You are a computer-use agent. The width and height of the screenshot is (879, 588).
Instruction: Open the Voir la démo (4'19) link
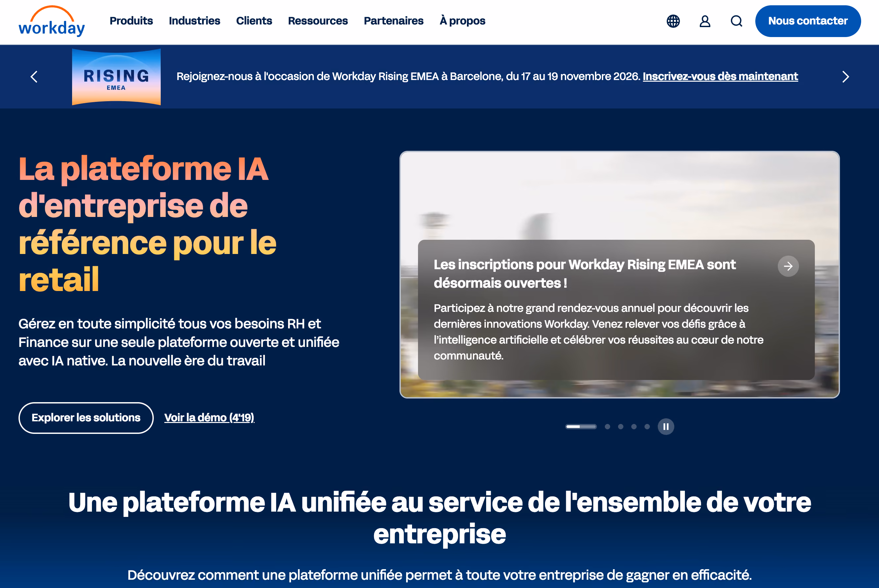point(209,418)
